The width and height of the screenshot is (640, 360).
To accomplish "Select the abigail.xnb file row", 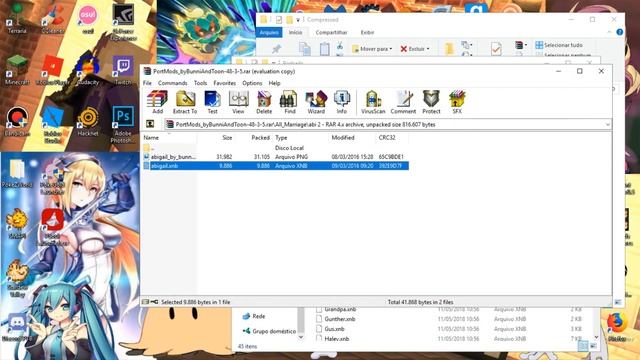I will click(276, 166).
